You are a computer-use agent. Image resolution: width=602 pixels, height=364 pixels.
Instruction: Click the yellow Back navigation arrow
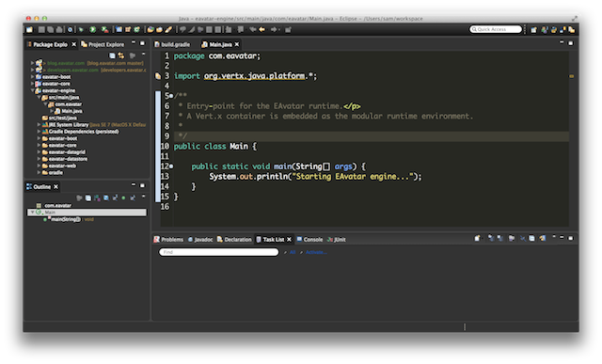tap(261, 29)
